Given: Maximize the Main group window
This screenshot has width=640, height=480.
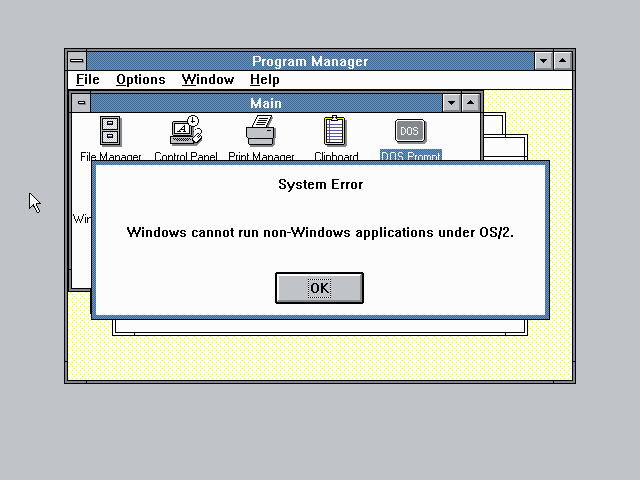Looking at the screenshot, I should (470, 102).
